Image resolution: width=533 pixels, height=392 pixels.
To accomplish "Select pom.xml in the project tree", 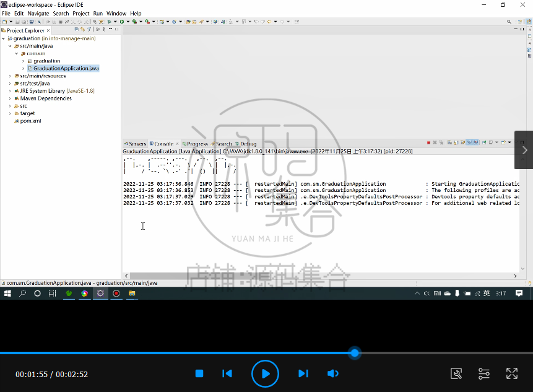I will click(x=30, y=121).
